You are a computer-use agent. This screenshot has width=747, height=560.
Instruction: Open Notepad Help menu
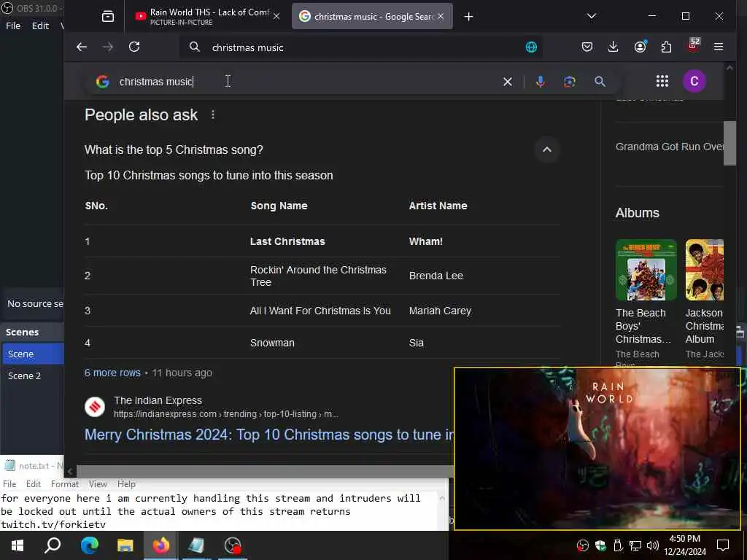click(126, 484)
